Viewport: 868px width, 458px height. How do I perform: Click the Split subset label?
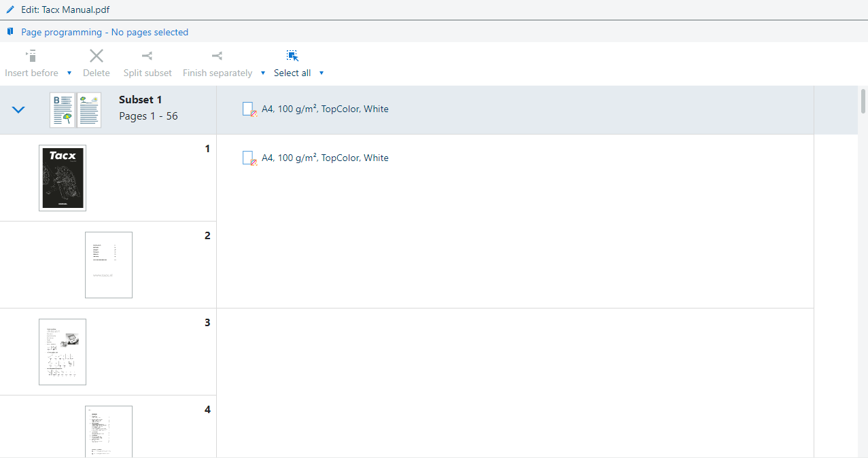(147, 73)
